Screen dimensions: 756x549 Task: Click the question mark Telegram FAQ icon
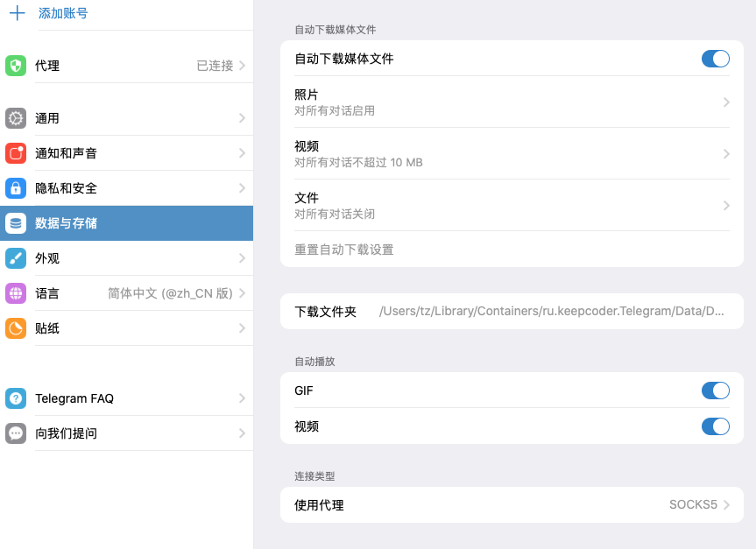tap(16, 398)
